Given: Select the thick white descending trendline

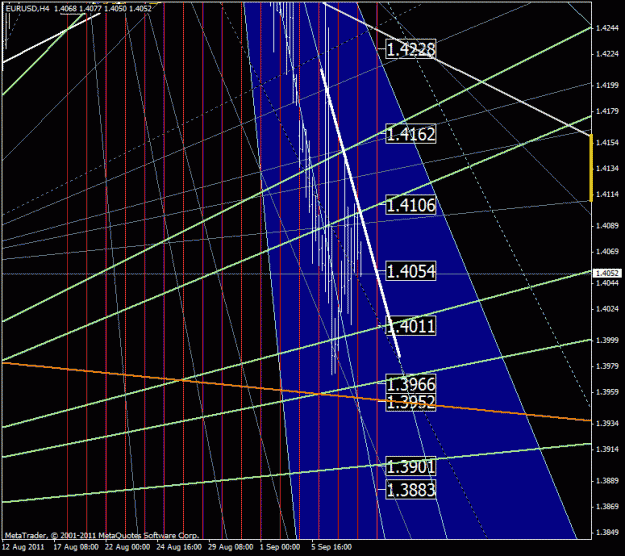Looking at the screenshot, I should [x=360, y=213].
